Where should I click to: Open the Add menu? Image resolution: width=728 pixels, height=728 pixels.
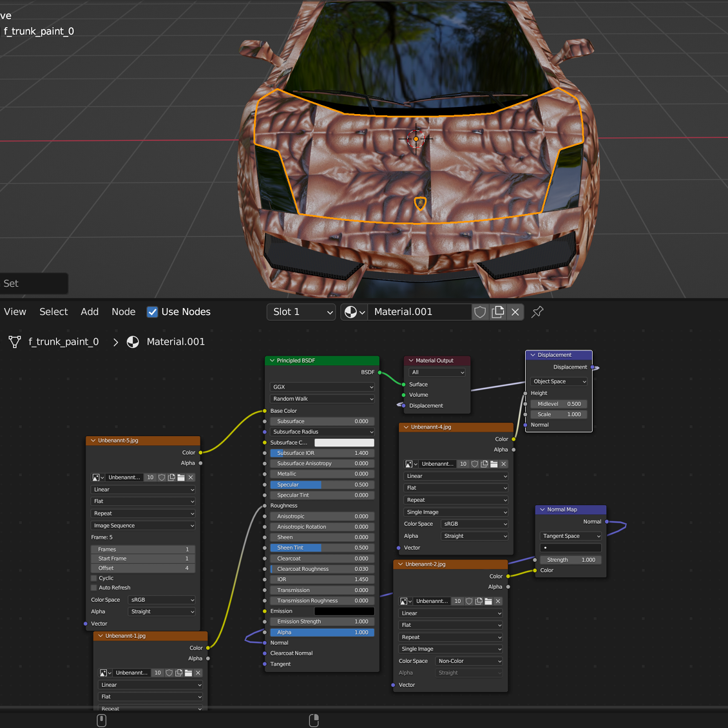[90, 312]
